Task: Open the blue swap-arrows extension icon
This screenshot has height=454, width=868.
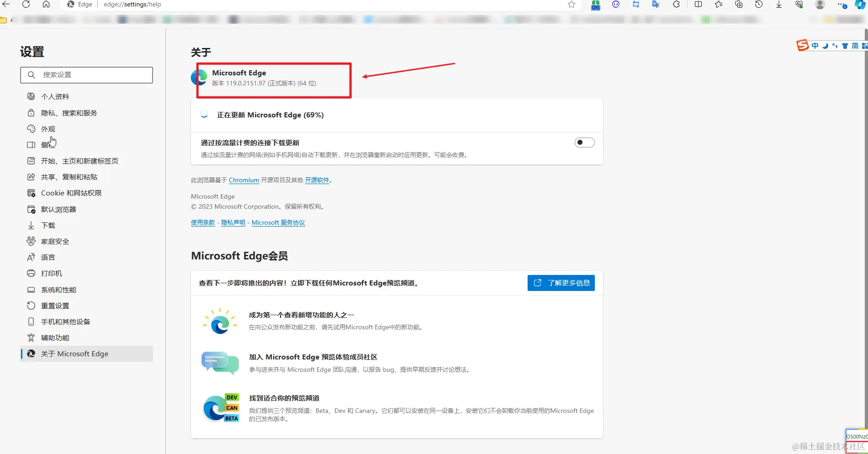Action: (x=636, y=4)
